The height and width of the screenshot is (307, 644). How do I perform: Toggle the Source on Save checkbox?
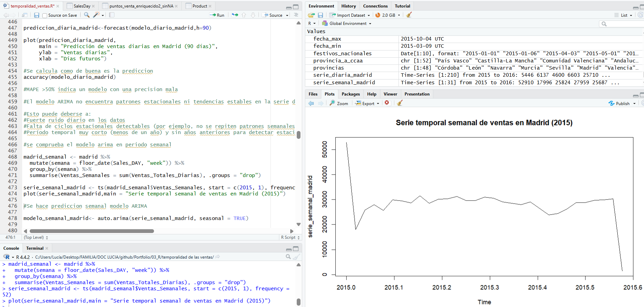coord(45,15)
